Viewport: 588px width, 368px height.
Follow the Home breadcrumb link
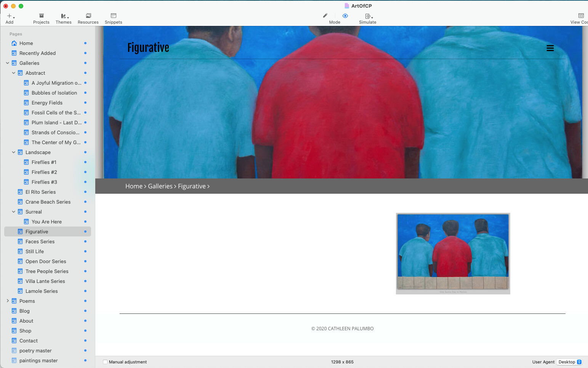click(134, 186)
